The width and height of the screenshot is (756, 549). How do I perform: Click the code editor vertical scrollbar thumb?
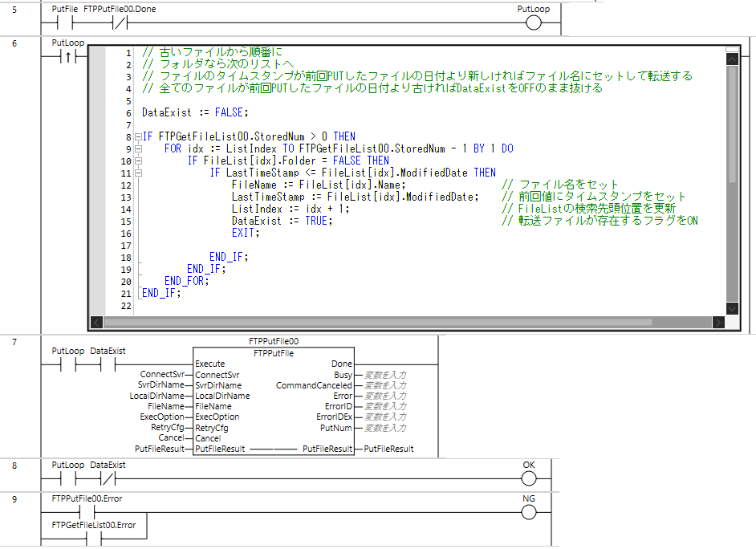point(731,120)
